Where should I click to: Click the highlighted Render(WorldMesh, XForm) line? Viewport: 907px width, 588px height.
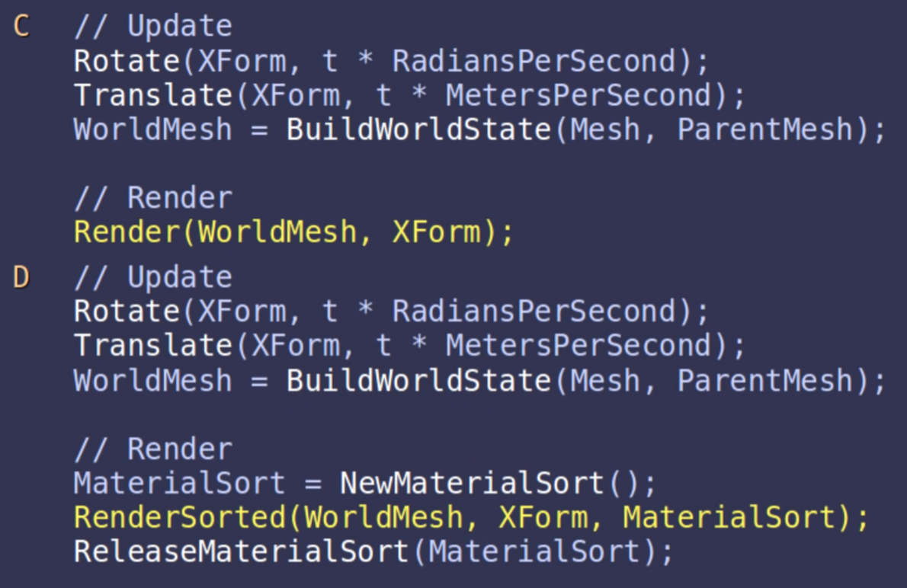tap(293, 232)
